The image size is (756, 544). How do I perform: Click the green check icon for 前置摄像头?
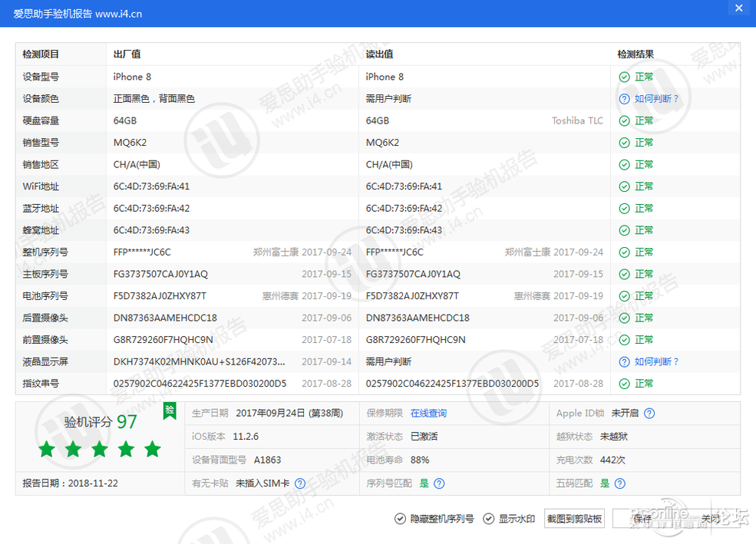tap(625, 340)
